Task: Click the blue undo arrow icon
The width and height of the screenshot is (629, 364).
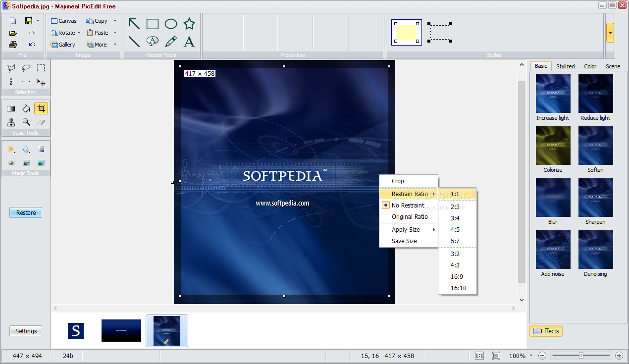Action: (32, 45)
